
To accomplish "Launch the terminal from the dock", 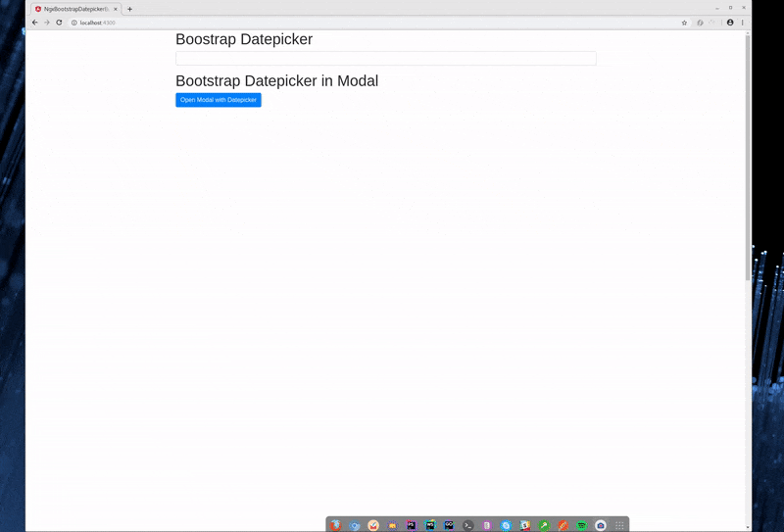I will [468, 525].
